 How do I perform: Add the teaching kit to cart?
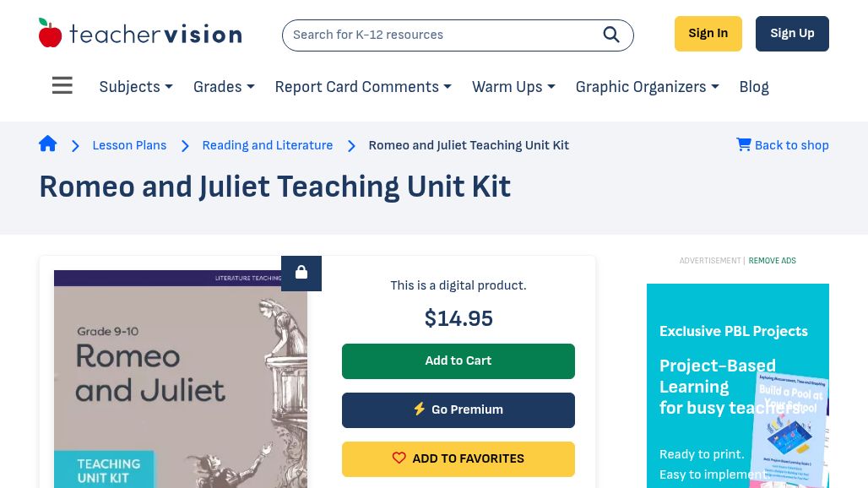(x=458, y=361)
